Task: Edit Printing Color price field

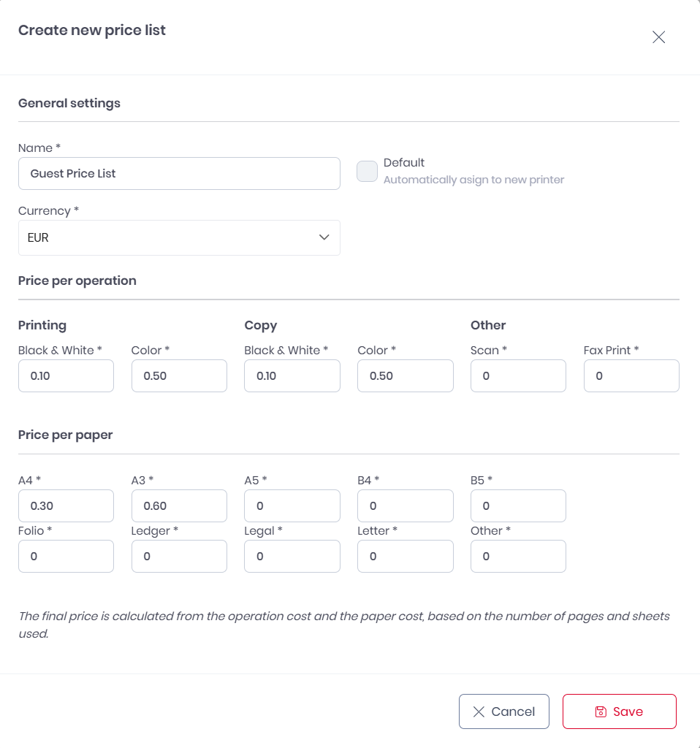Action: (179, 376)
